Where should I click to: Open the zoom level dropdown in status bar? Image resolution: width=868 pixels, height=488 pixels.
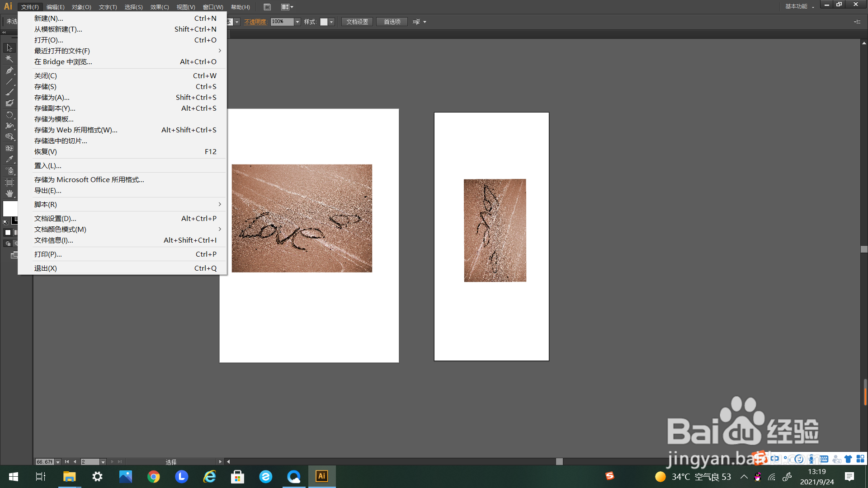point(58,462)
